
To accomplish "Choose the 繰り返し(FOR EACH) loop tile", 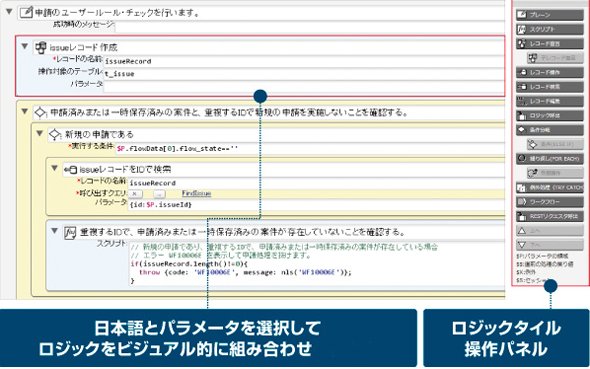I will tap(550, 158).
